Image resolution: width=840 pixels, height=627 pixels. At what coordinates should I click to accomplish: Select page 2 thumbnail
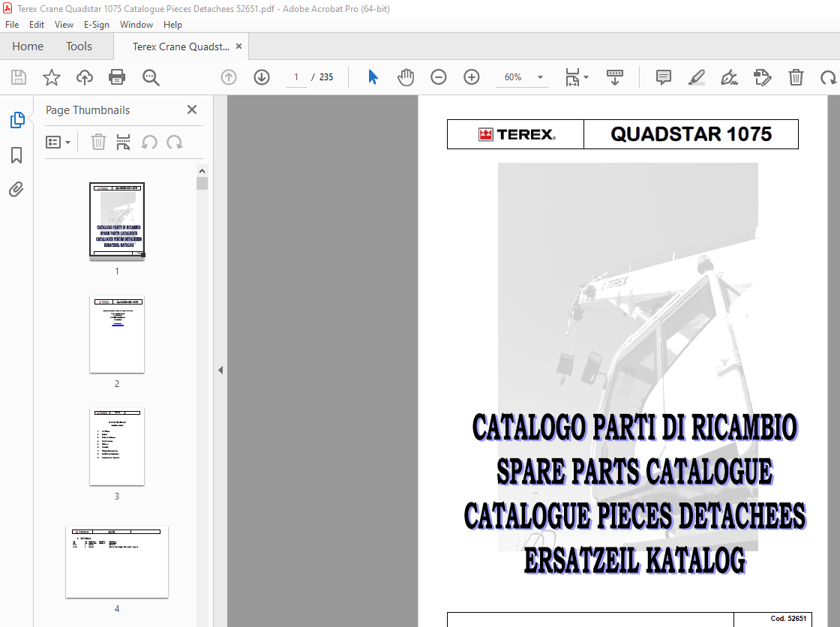coord(117,334)
